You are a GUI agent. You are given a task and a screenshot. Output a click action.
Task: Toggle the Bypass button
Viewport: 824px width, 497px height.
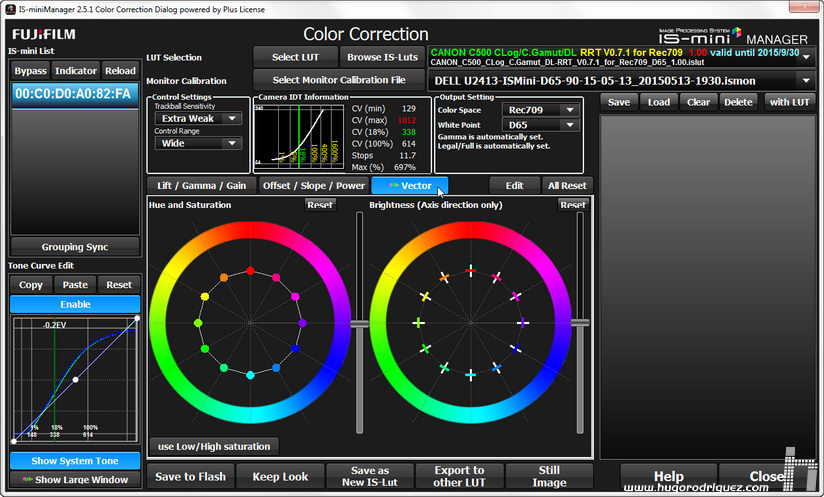tap(30, 71)
